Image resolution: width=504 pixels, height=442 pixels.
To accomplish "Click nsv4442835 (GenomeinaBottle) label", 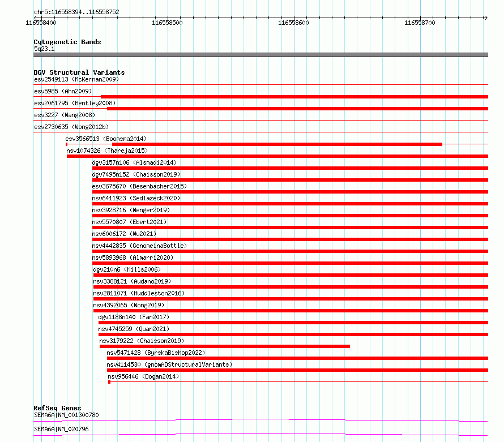I will (139, 246).
